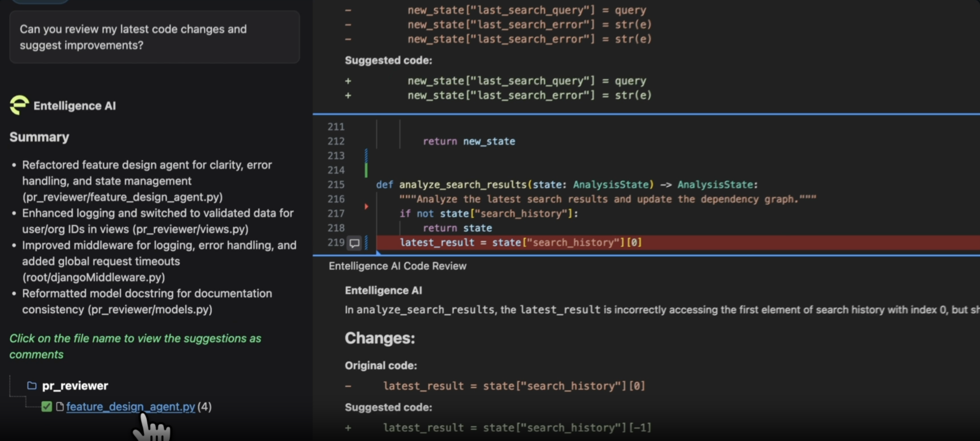Open feature_design_agent.py file link
This screenshot has height=441, width=980.
tap(131, 407)
